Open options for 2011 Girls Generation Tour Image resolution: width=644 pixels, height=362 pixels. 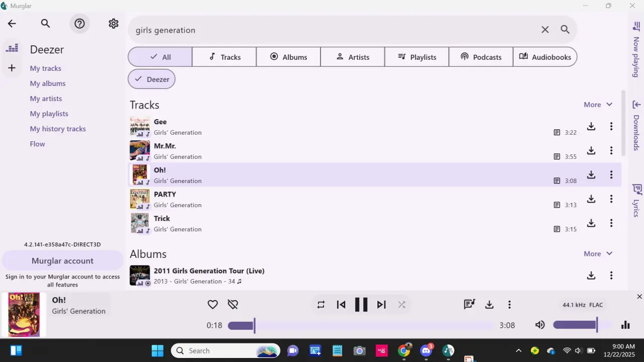click(x=611, y=275)
